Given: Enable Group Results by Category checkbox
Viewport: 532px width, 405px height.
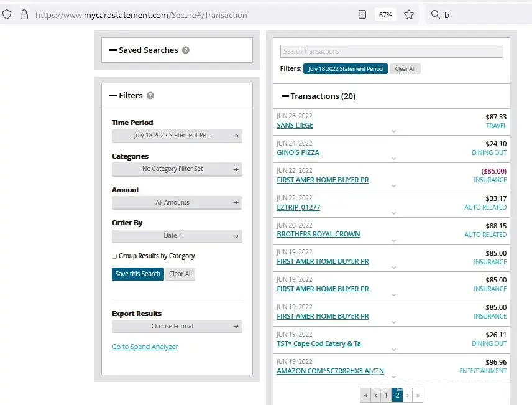Looking at the screenshot, I should (x=114, y=256).
